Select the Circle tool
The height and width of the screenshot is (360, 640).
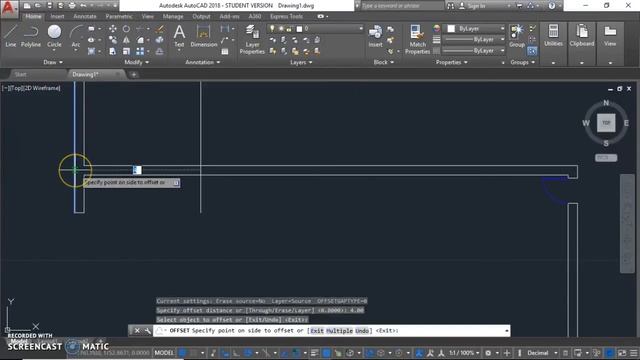[54, 36]
